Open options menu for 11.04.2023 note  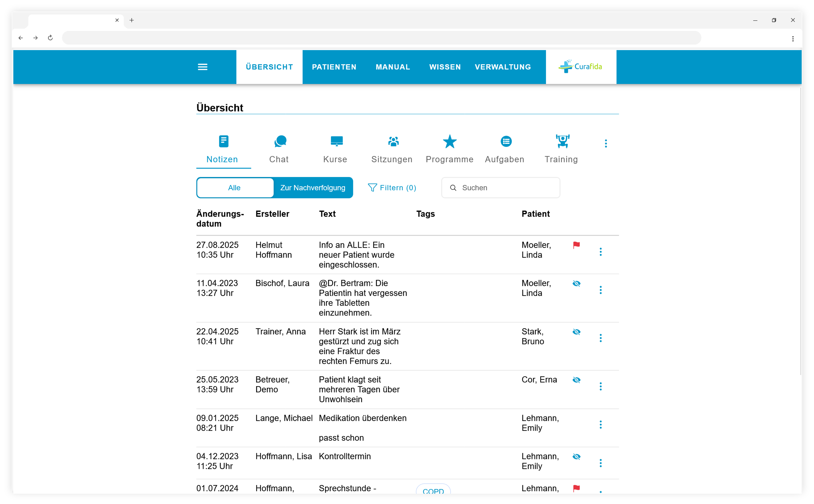(601, 290)
